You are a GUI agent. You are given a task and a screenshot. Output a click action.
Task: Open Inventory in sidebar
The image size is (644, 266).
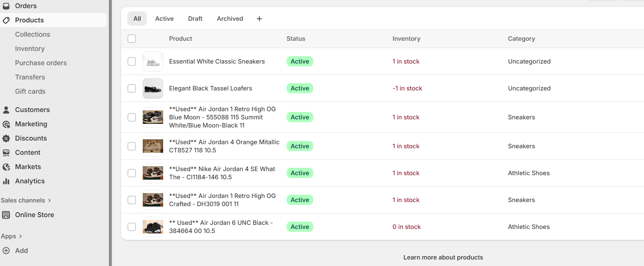click(x=30, y=48)
